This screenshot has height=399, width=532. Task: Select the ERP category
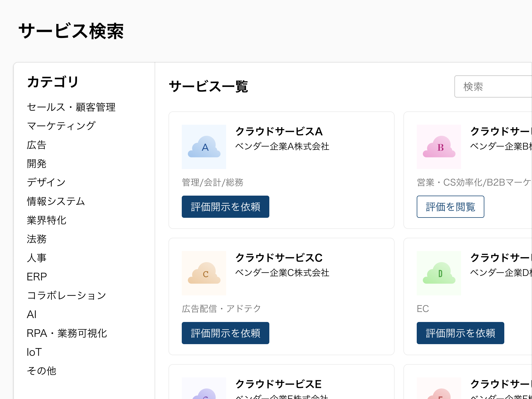37,277
